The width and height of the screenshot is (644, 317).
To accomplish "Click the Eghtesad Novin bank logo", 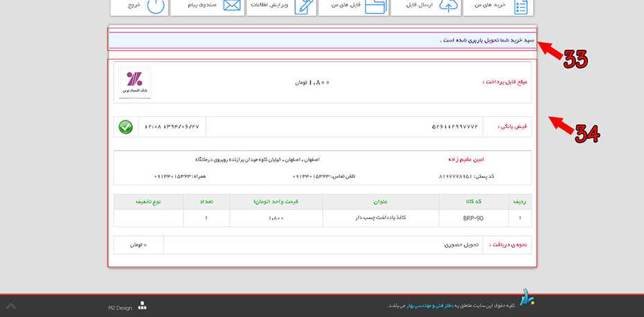I will click(x=134, y=82).
